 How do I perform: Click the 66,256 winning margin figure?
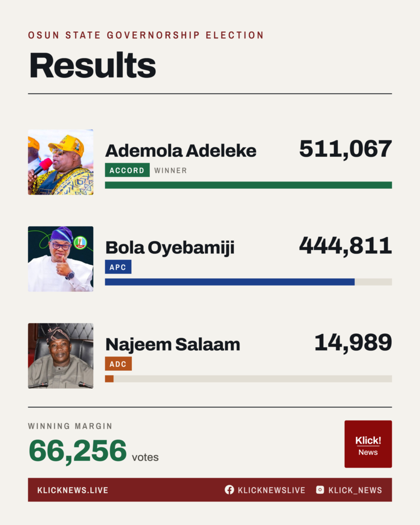click(x=78, y=451)
